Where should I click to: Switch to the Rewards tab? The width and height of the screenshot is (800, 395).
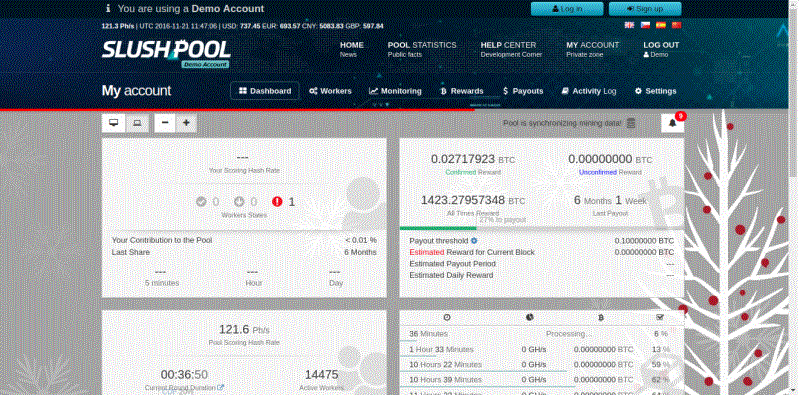point(462,91)
